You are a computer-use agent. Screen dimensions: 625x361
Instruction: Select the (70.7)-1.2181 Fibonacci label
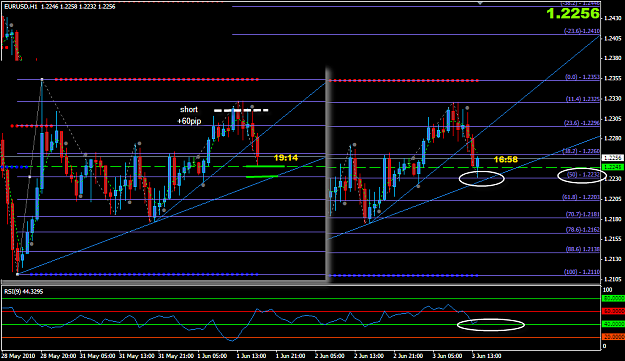pyautogui.click(x=582, y=214)
